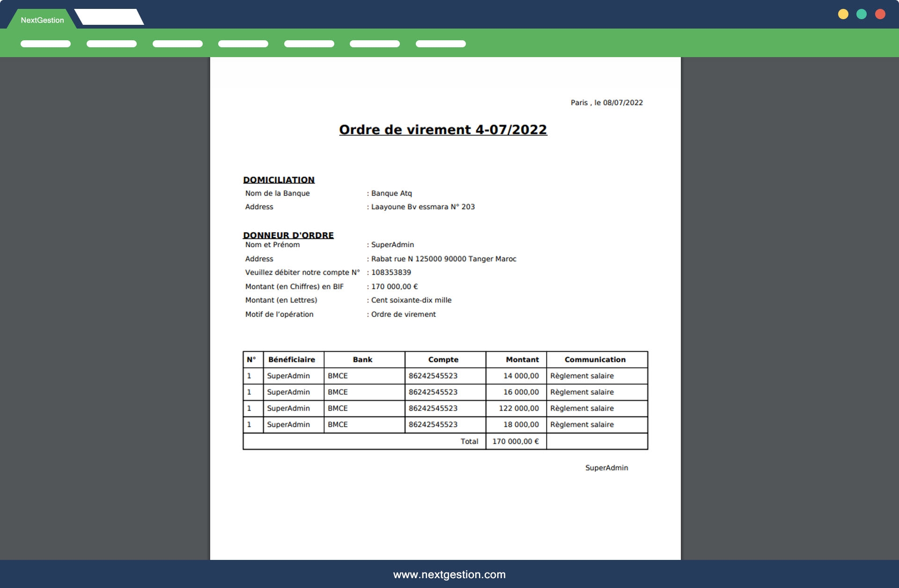
Task: Click the Montant column header
Action: pos(522,360)
